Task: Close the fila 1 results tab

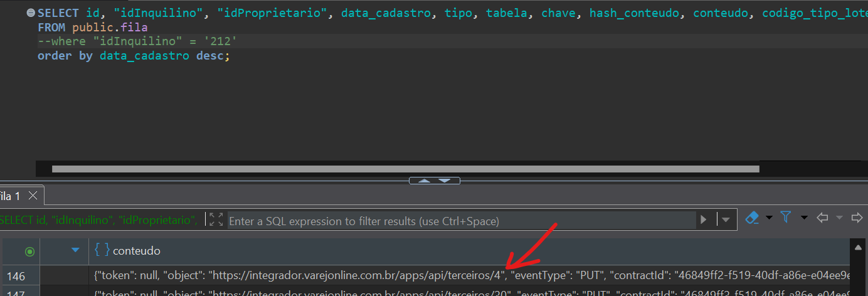Action: tap(33, 196)
